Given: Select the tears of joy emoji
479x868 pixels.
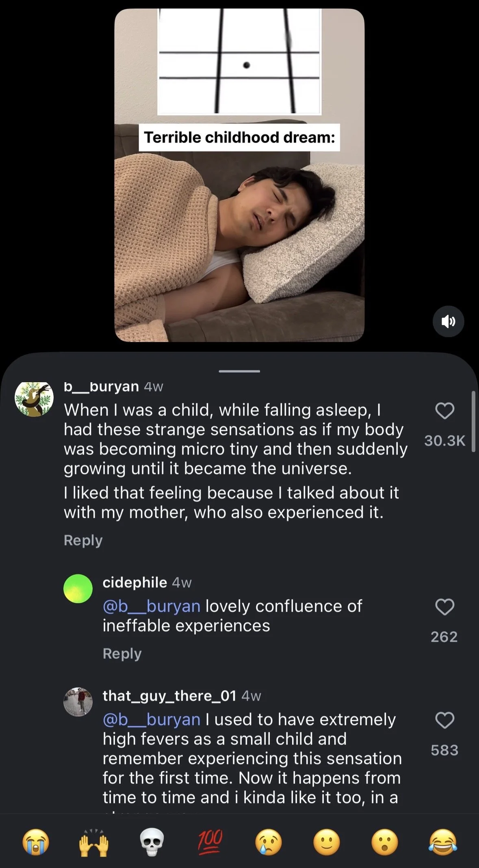Looking at the screenshot, I should point(443,842).
